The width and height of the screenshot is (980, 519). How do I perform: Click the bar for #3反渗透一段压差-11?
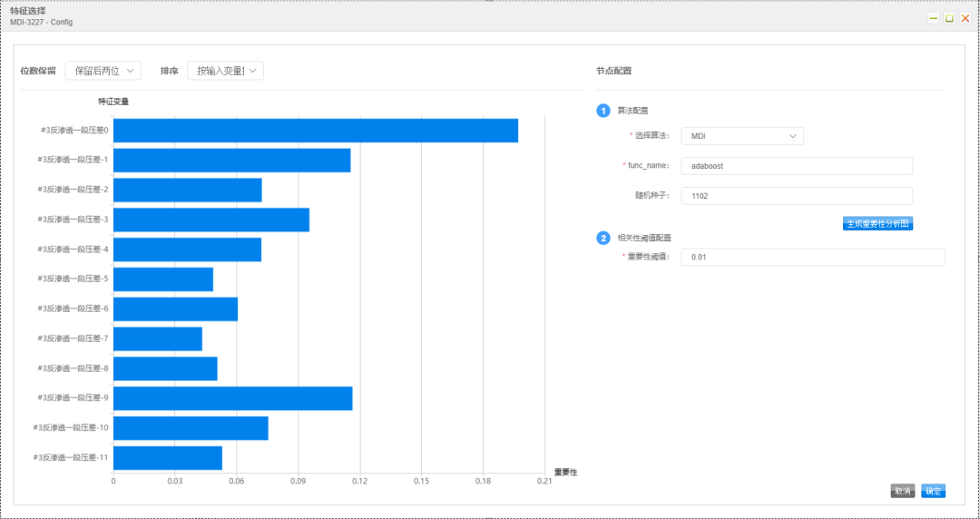pyautogui.click(x=168, y=457)
